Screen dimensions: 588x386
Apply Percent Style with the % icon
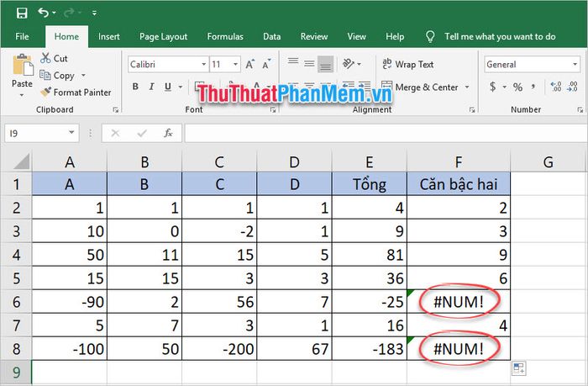pos(517,87)
